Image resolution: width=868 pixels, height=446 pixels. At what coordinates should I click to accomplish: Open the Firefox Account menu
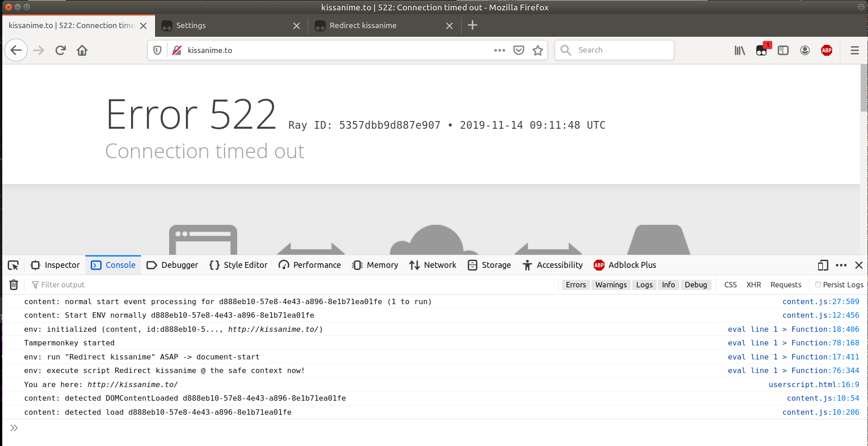point(805,50)
